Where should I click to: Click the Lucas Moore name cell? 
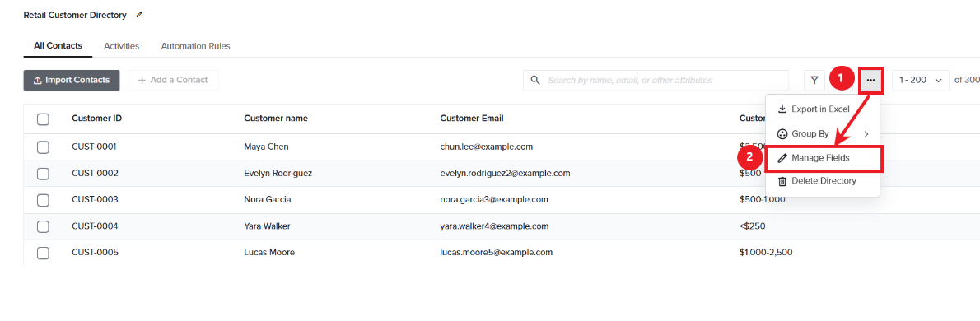click(x=269, y=253)
